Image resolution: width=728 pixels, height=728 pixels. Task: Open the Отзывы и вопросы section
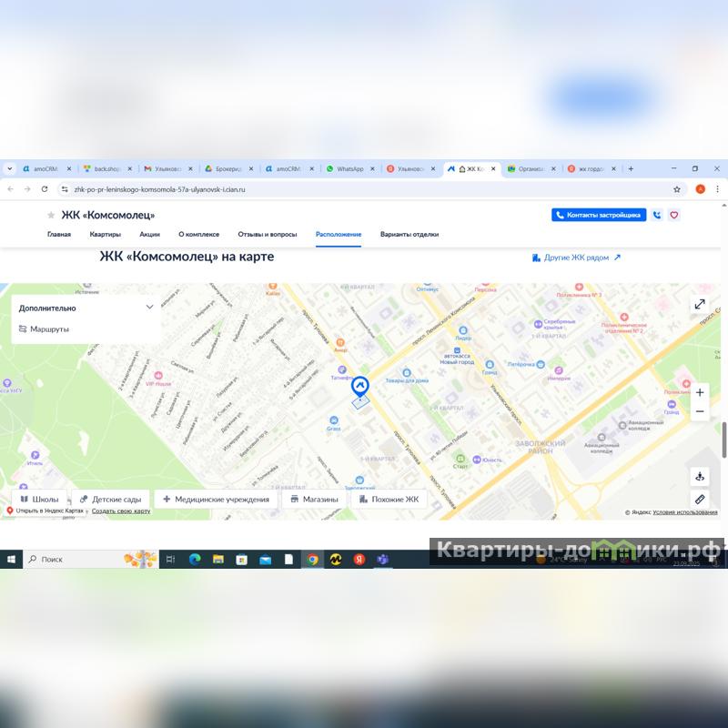[x=268, y=234]
